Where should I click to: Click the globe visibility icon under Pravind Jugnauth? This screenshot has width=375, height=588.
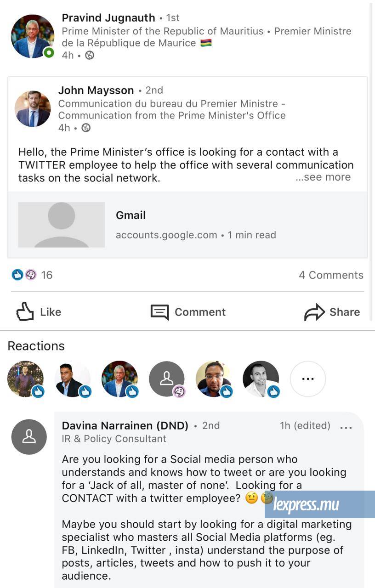(x=90, y=56)
